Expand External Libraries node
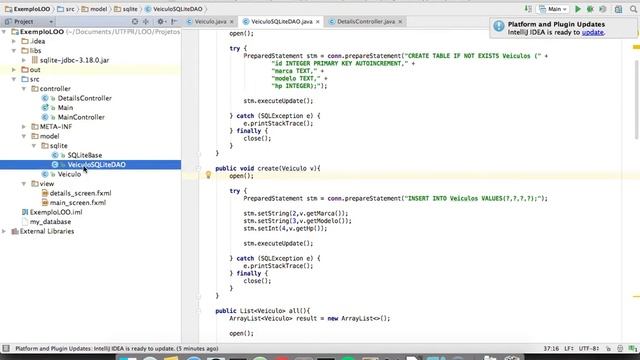The image size is (640, 360). coord(4,231)
